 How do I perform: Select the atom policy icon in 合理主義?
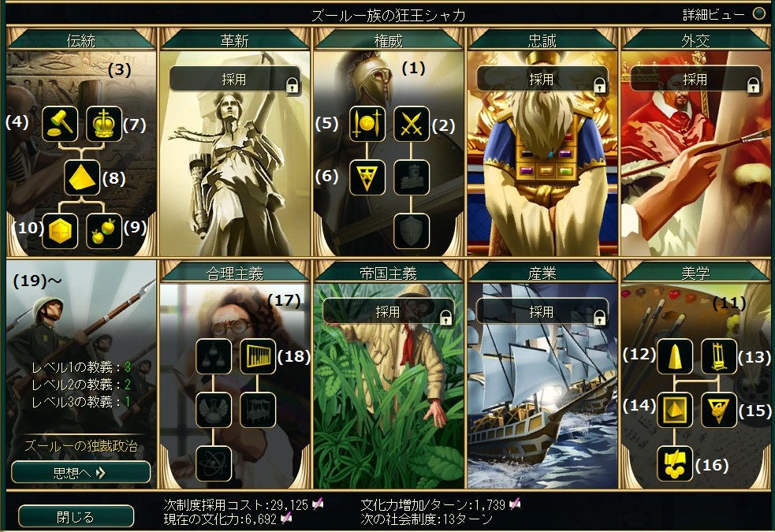click(214, 463)
